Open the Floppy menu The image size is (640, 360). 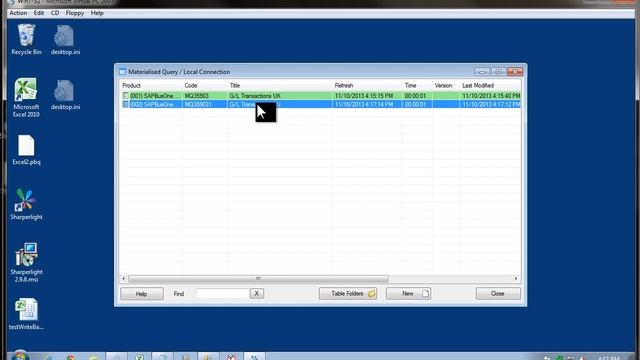(75, 13)
